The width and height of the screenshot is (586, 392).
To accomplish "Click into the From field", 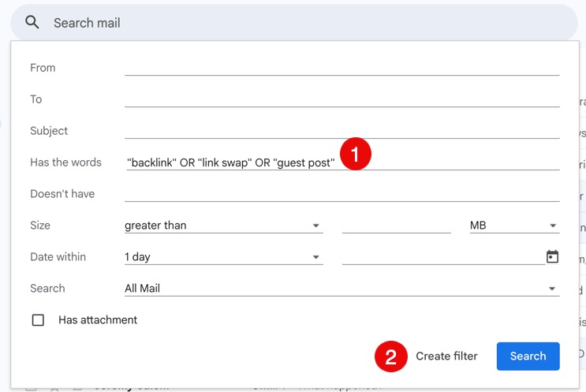I will 342,67.
